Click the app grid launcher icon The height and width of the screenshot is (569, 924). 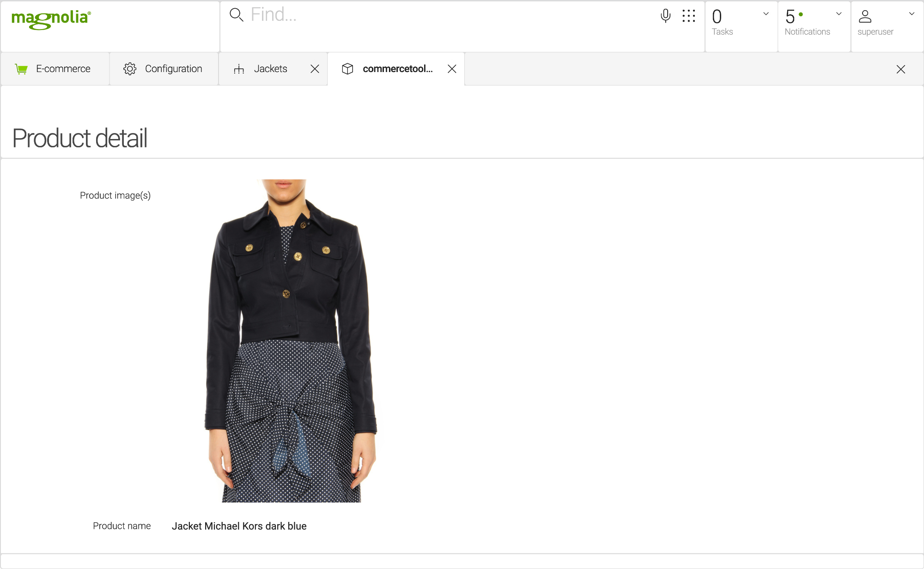[x=689, y=18]
